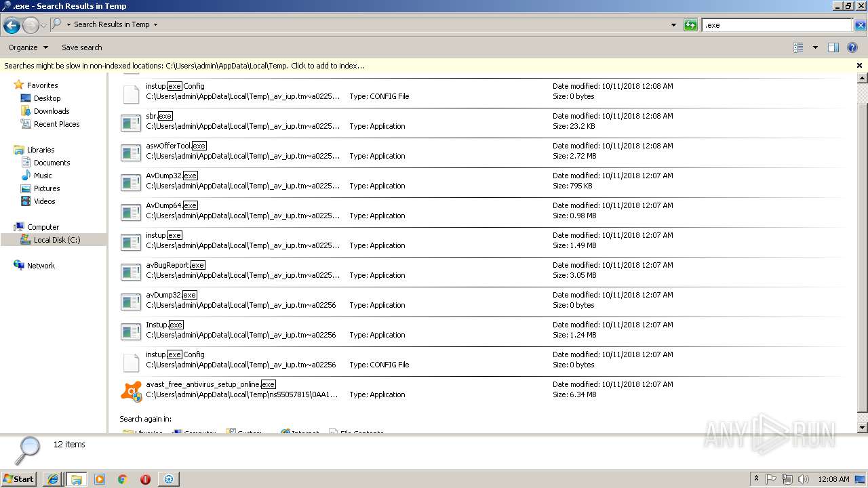Screen dimensions: 868x488
Task: Select Local Disk (C:)
Action: click(x=57, y=240)
